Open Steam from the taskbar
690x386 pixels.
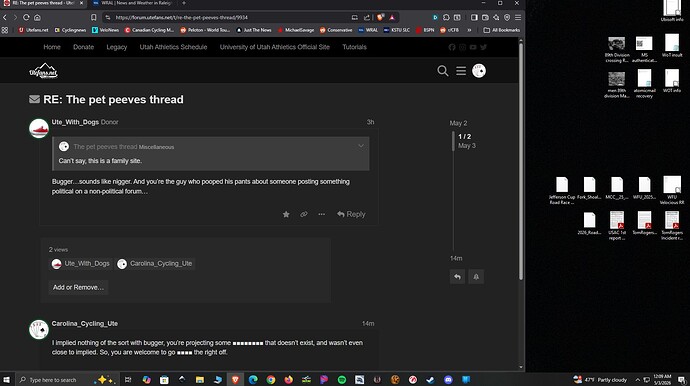coord(430,379)
